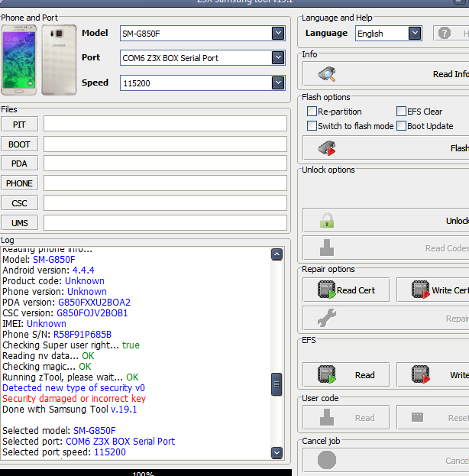Click 'Checking Super user right... true' line
Screen dimensions: 469x476
click(71, 345)
